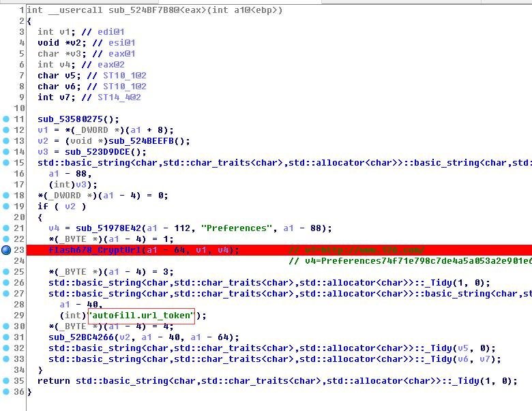The width and height of the screenshot is (532, 411).
Task: Toggle breakpoint dot on line 22
Action: coord(6,239)
